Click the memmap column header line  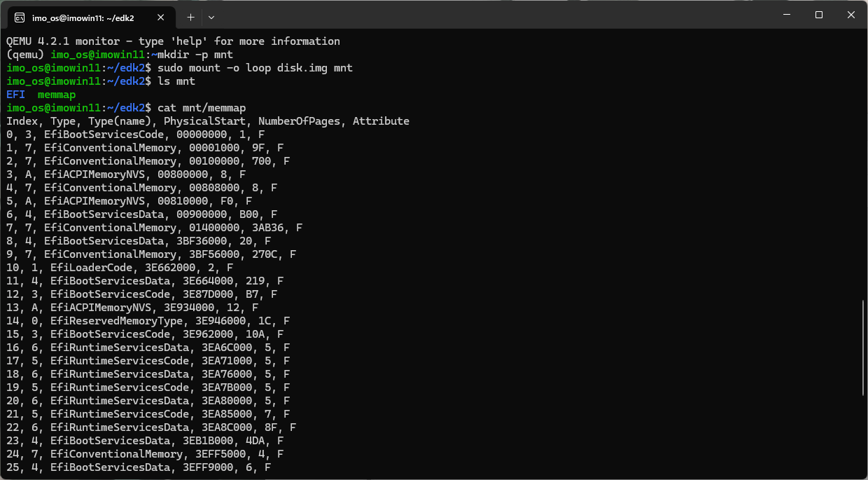click(208, 121)
